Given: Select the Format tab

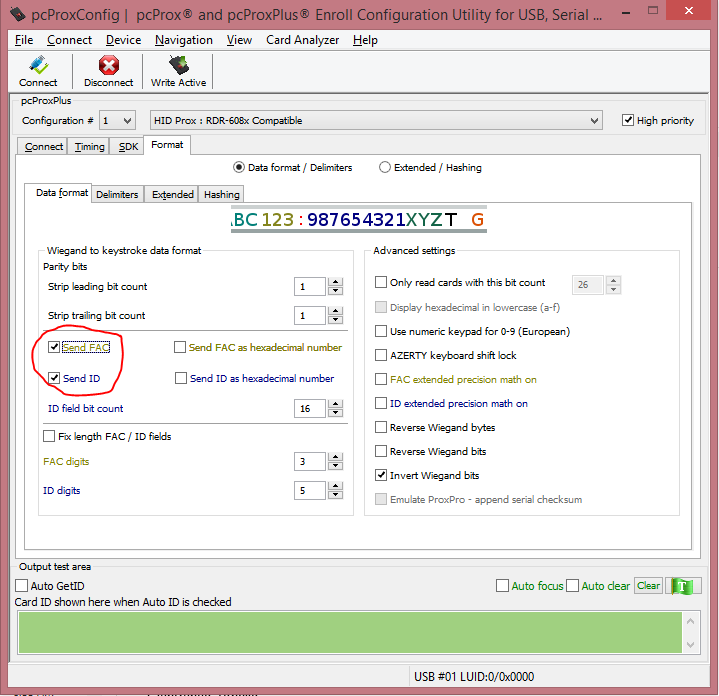Looking at the screenshot, I should pyautogui.click(x=167, y=145).
